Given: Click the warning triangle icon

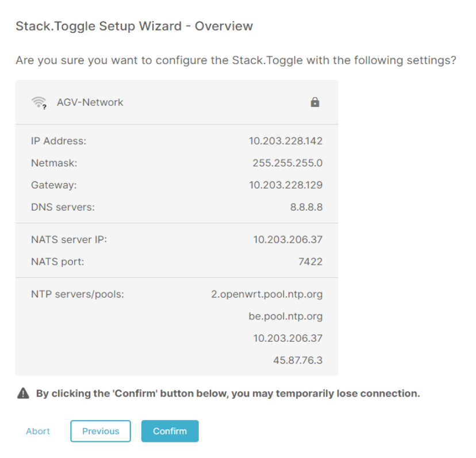Looking at the screenshot, I should coord(23,394).
